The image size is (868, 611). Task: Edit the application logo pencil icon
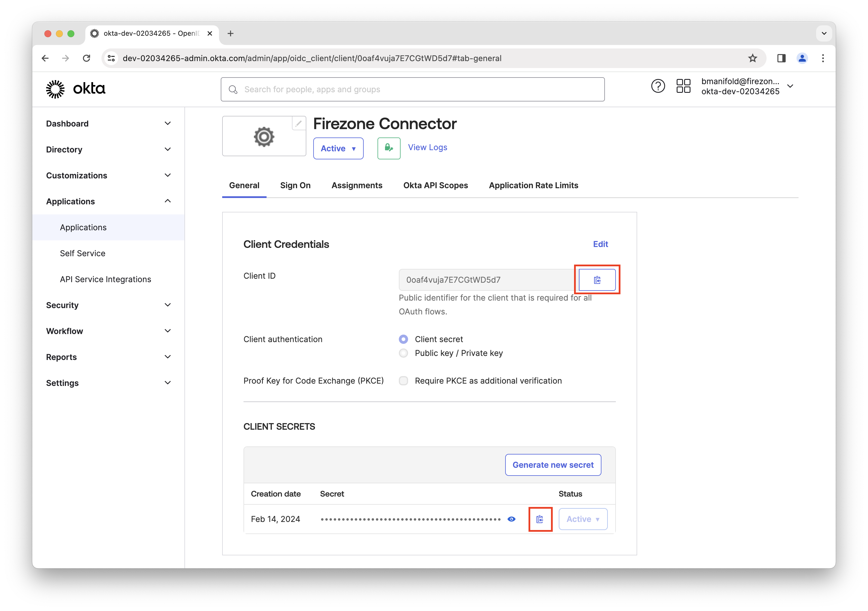point(299,123)
